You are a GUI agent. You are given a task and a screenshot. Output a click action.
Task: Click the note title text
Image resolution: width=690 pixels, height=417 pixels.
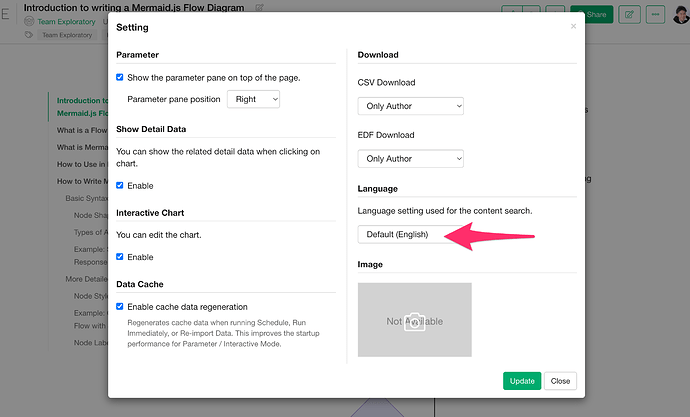(134, 7)
